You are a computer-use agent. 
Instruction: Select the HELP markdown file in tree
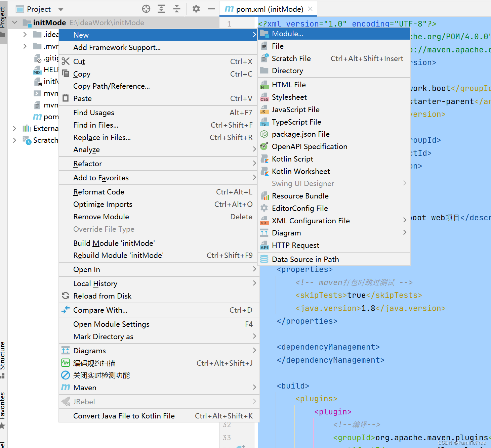[x=46, y=70]
